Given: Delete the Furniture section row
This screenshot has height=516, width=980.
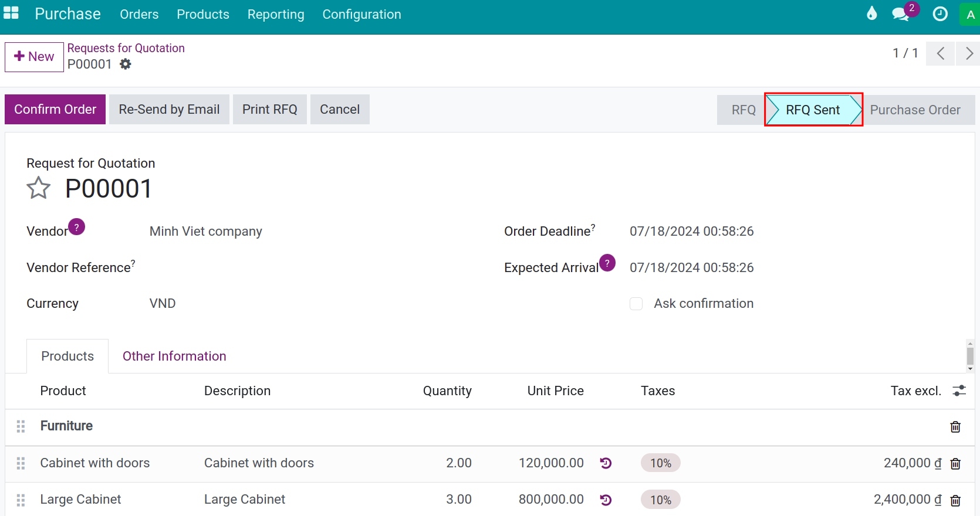Looking at the screenshot, I should [x=955, y=427].
